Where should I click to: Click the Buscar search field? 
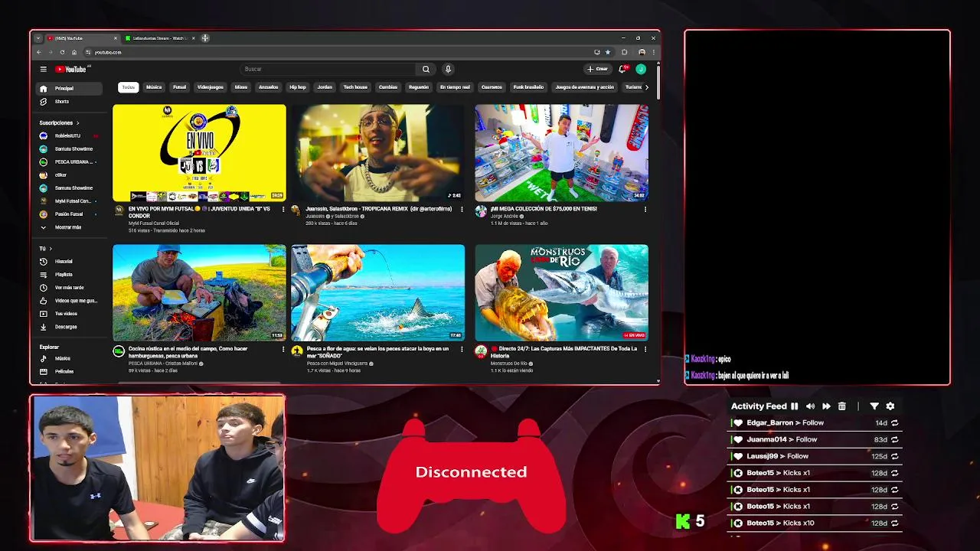coord(328,69)
